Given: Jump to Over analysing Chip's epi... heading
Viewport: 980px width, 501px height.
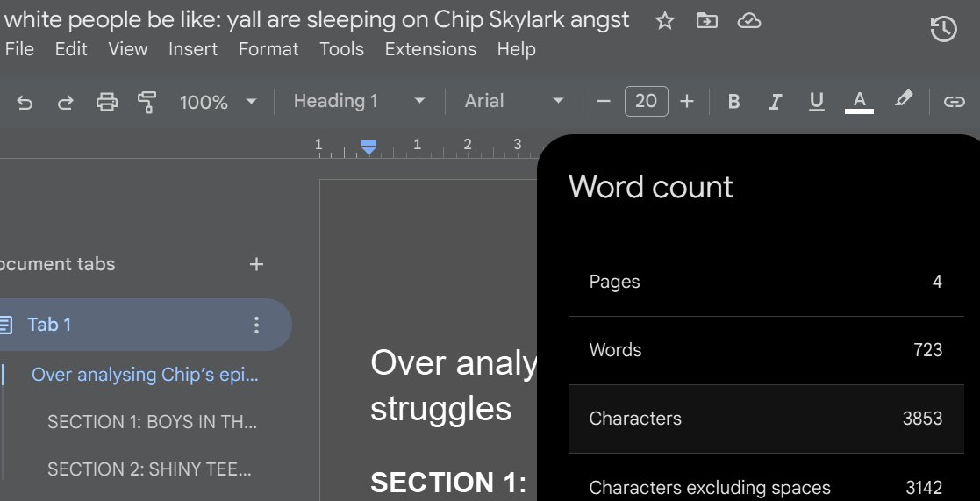Looking at the screenshot, I should (145, 375).
